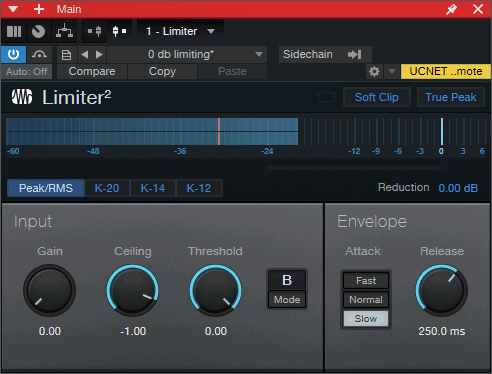Enable True Peak limiting
Image resolution: width=492 pixels, height=374 pixels.
[x=451, y=97]
